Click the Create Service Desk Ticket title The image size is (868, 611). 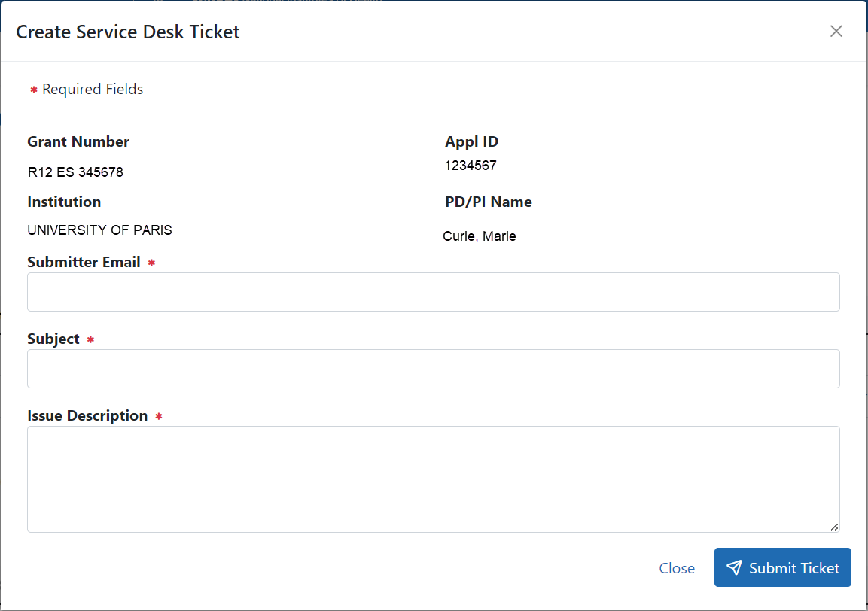tap(128, 32)
